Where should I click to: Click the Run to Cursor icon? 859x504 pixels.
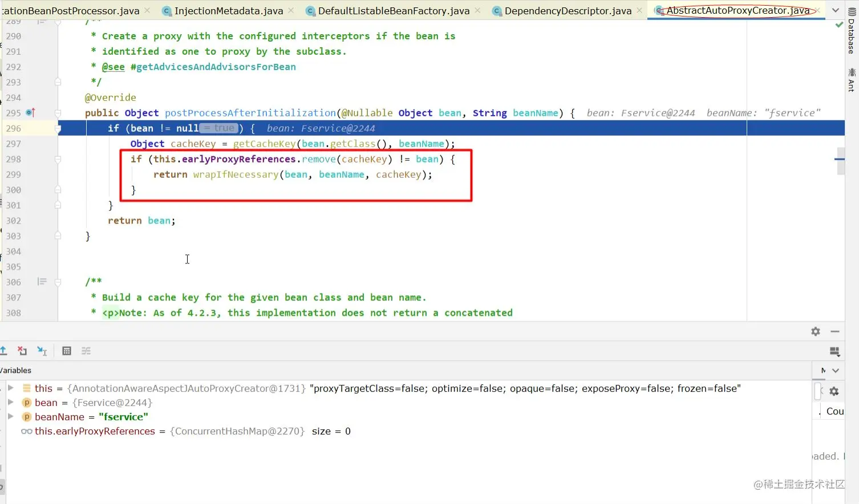pyautogui.click(x=42, y=351)
